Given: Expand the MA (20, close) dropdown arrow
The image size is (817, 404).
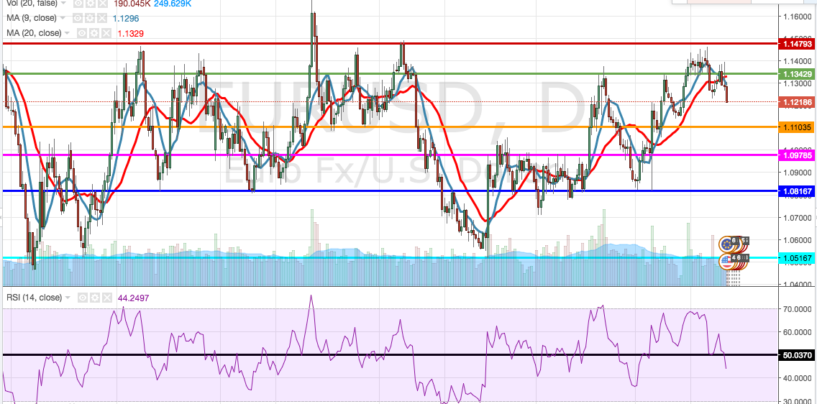Looking at the screenshot, I should pos(67,33).
